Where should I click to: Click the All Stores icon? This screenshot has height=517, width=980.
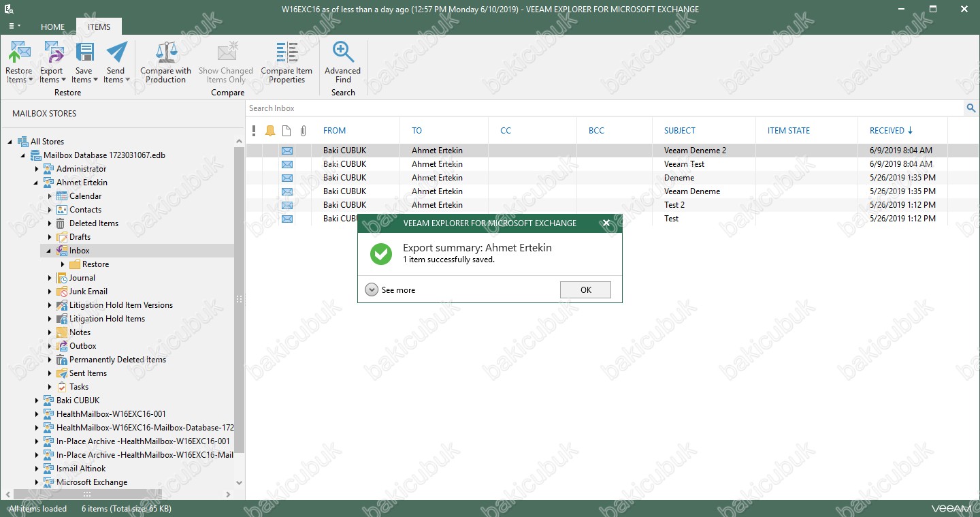coord(22,142)
